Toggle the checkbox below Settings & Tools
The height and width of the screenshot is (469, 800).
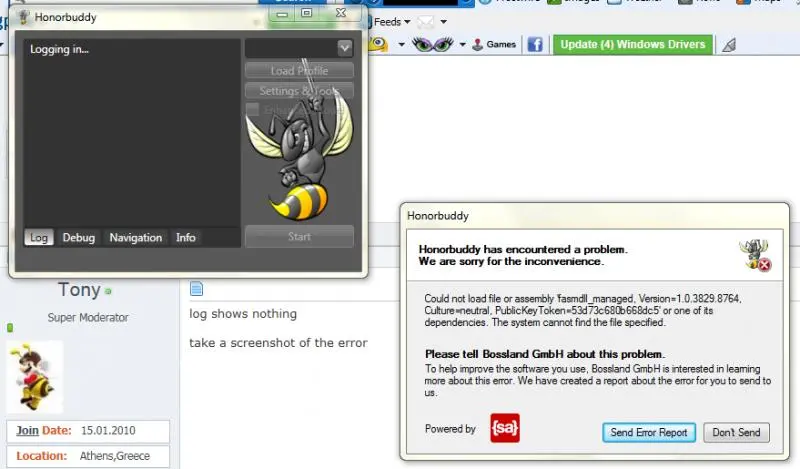pyautogui.click(x=252, y=110)
